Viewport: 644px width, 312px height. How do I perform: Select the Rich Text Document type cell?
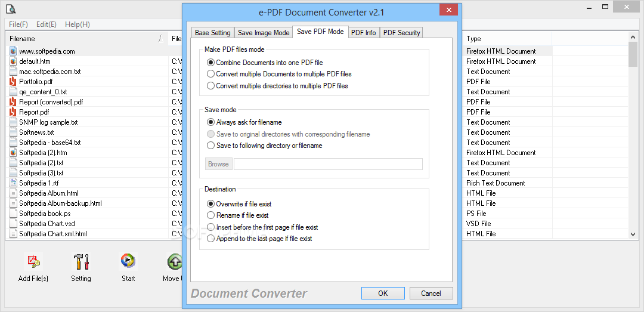click(x=507, y=183)
